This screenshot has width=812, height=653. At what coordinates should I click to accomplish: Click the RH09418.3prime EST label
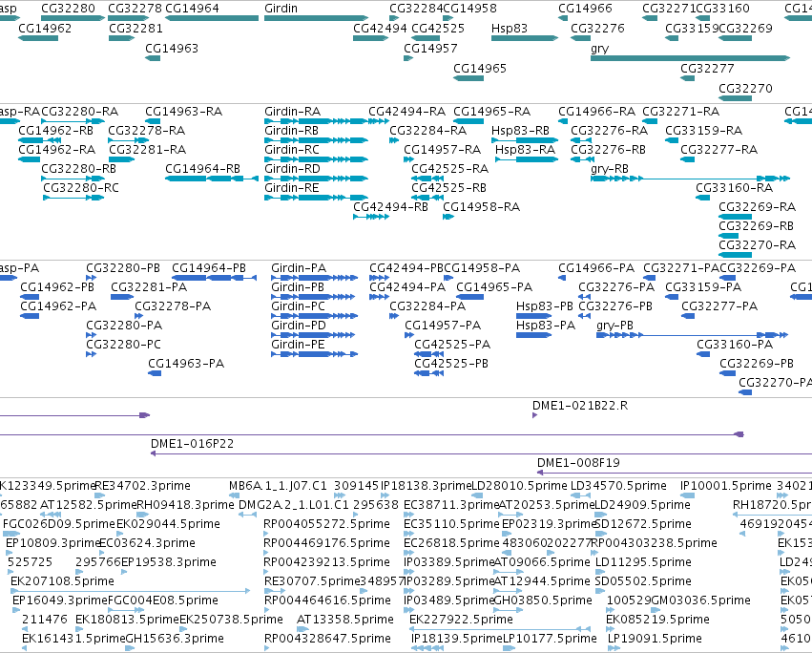pyautogui.click(x=185, y=505)
